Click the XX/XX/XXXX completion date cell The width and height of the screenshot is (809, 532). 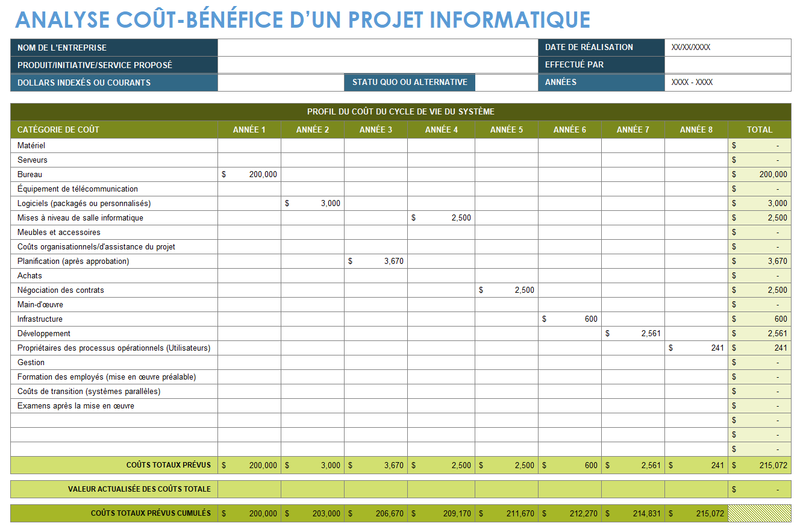click(728, 48)
